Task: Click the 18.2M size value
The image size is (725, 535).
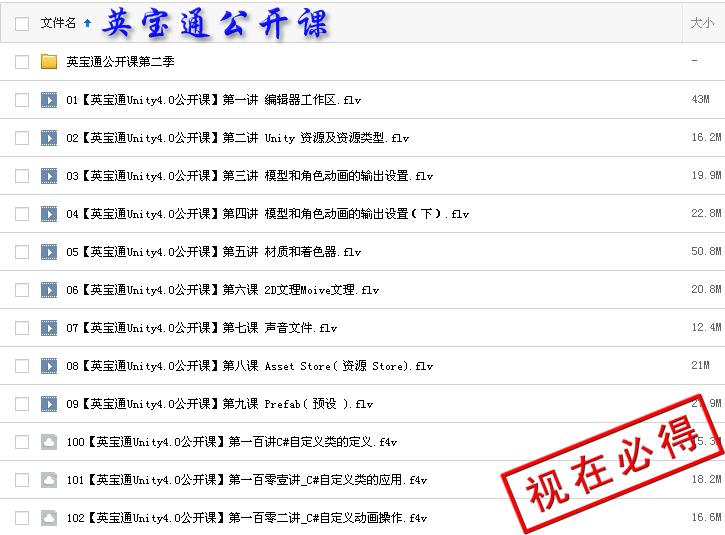Action: [707, 479]
